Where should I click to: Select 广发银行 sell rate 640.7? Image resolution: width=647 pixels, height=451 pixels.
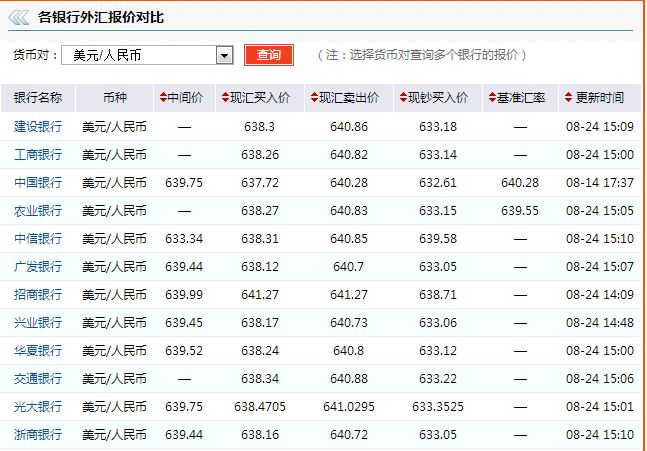(x=349, y=267)
